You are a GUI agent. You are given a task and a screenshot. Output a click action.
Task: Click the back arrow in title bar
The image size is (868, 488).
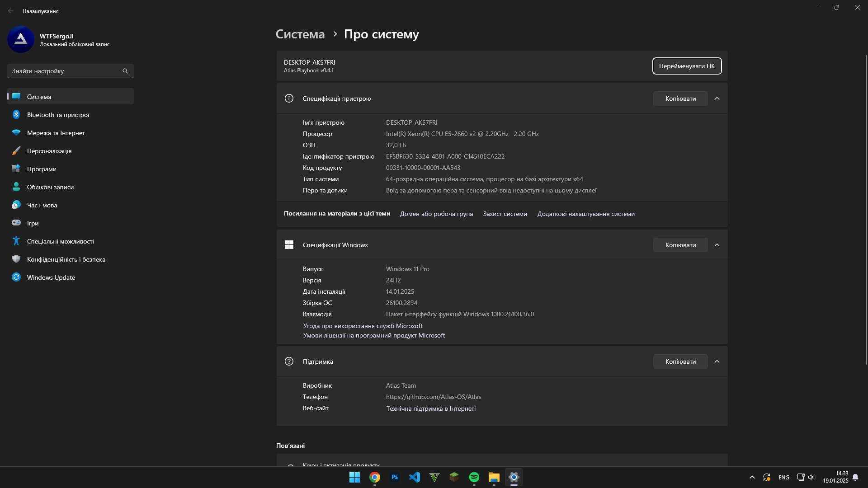pyautogui.click(x=10, y=11)
